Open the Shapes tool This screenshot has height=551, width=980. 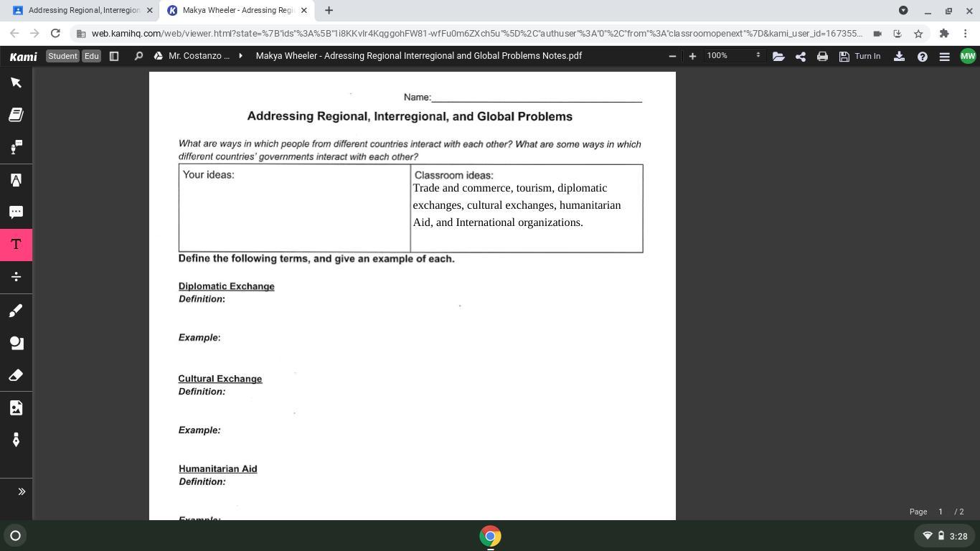click(16, 343)
